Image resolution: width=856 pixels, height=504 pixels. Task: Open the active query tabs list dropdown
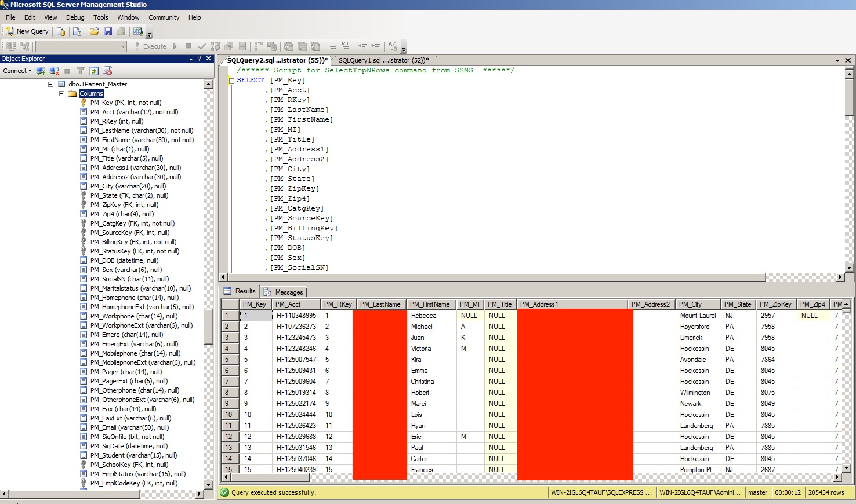click(837, 60)
